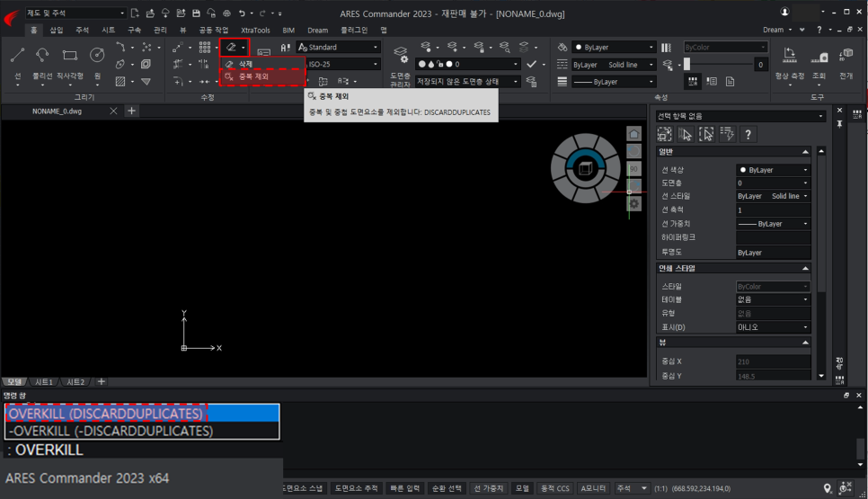Toggle Entity Snap (도면요소 스냅) in status bar
Image resolution: width=868 pixels, height=499 pixels.
click(303, 488)
